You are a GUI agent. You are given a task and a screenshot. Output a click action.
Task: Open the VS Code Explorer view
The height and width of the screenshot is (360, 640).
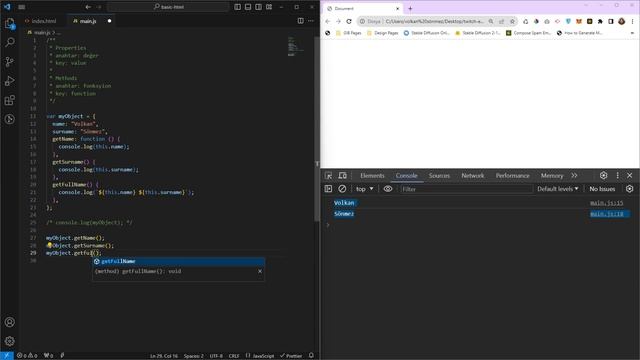pyautogui.click(x=9, y=24)
